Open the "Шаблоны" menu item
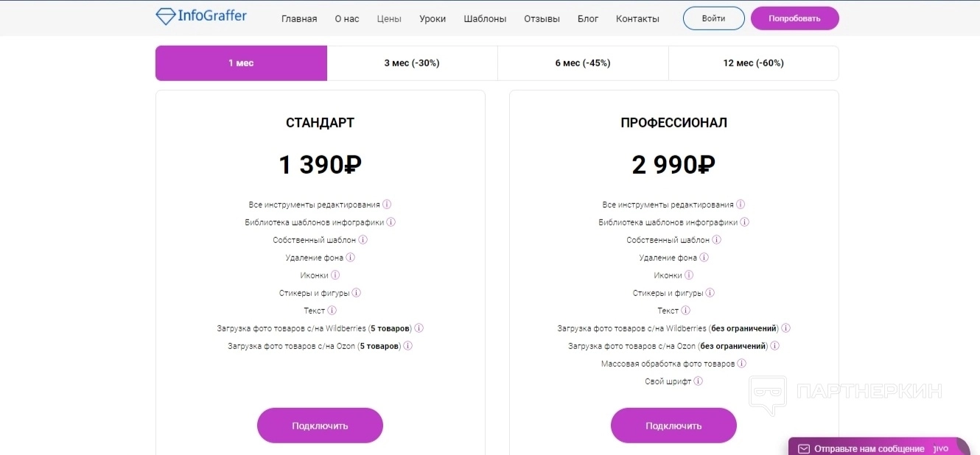Viewport: 980px width, 455px height. point(485,19)
